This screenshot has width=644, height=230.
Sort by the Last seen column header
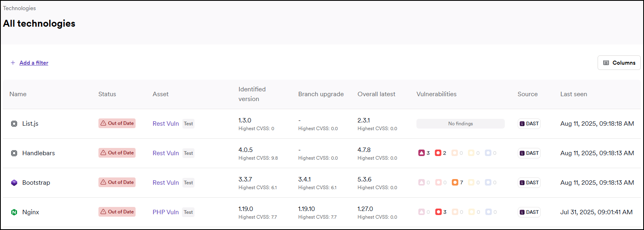[x=573, y=94]
